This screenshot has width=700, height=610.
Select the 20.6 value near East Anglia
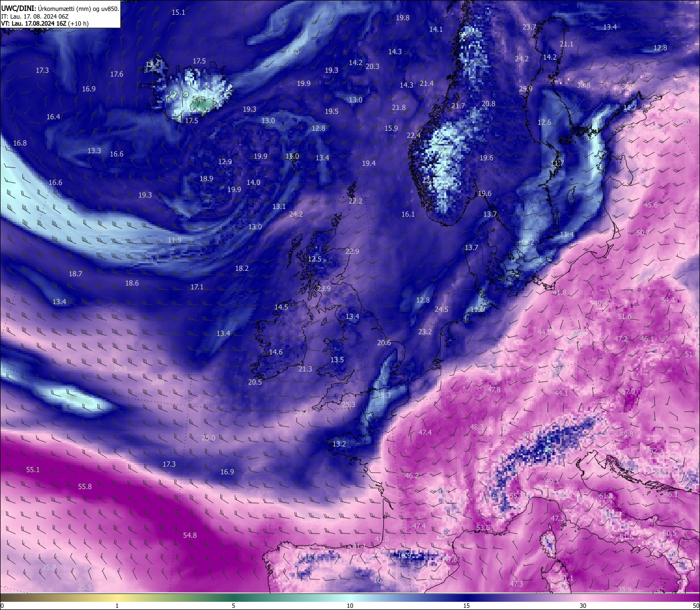coord(384,342)
